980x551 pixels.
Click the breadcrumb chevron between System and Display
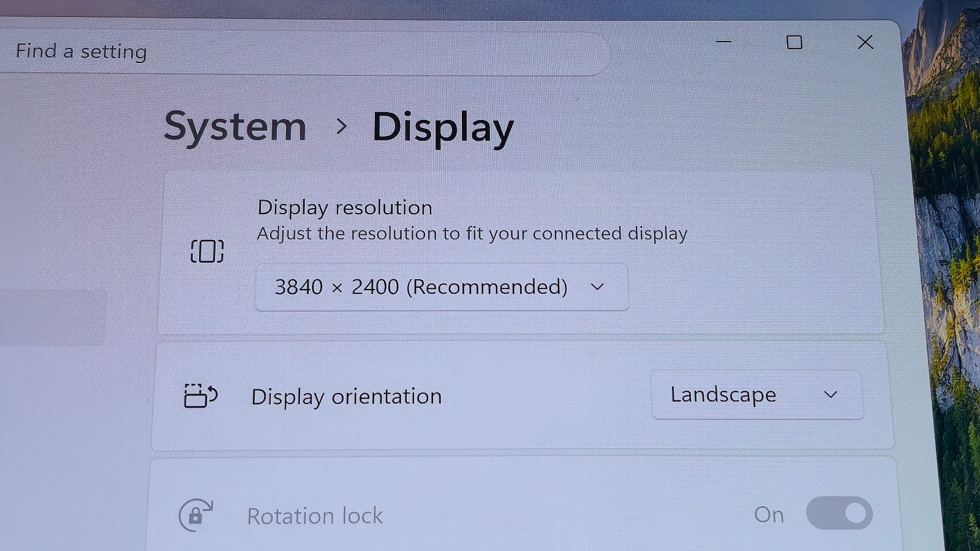(341, 127)
